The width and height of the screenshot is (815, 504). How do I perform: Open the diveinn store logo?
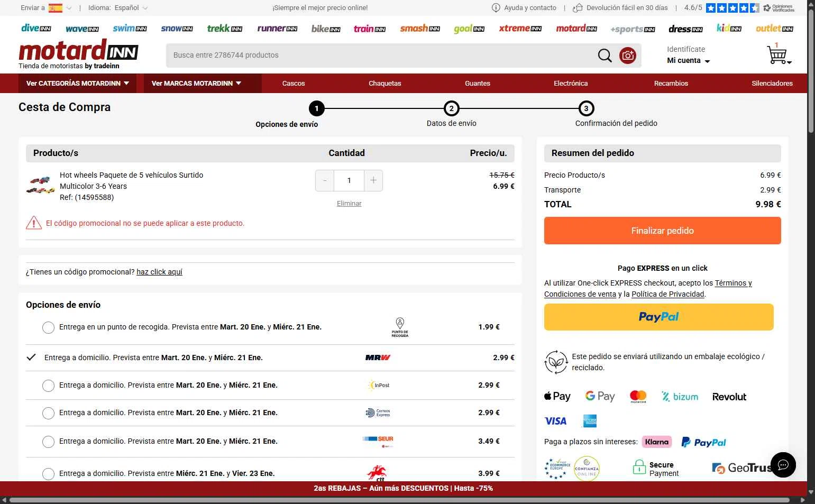(36, 29)
